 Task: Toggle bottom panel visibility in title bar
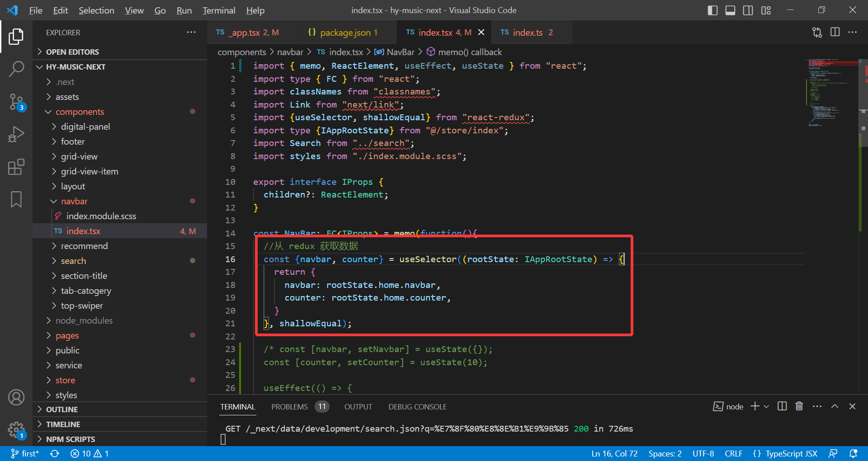pyautogui.click(x=730, y=10)
